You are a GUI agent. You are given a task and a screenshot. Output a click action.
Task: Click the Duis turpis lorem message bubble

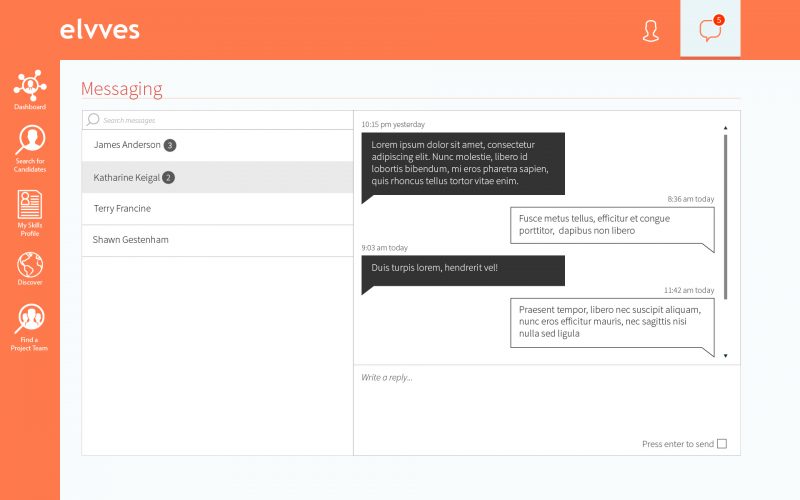tap(463, 270)
